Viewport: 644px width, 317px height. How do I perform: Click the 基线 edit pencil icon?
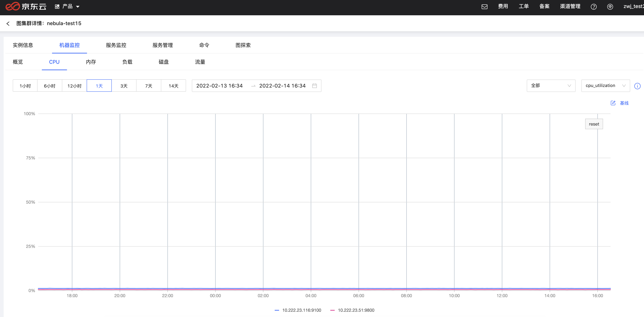613,103
